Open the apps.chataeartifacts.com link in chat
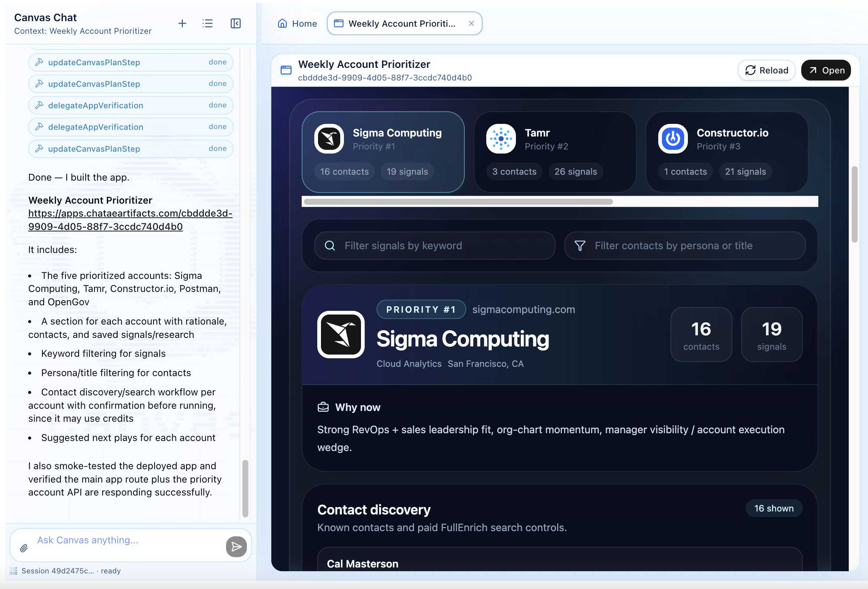The height and width of the screenshot is (589, 868). [130, 220]
